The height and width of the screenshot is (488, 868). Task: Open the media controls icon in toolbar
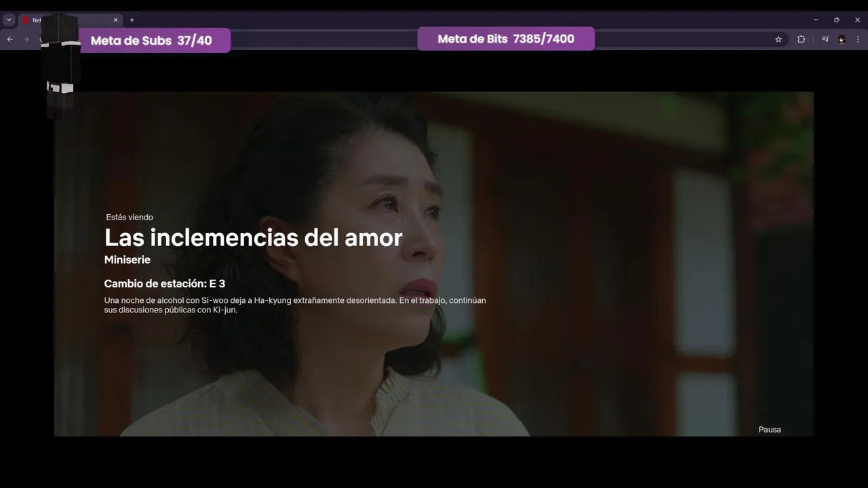(825, 39)
